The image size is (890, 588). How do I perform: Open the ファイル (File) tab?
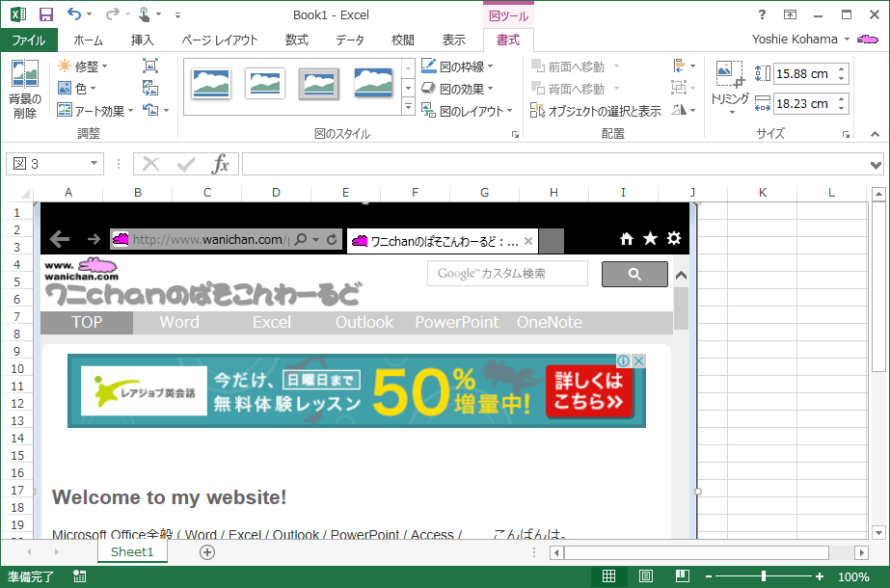click(29, 40)
